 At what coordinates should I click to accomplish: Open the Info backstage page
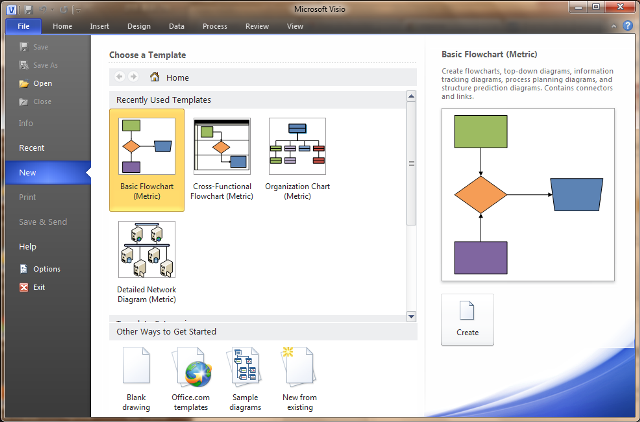pos(26,123)
